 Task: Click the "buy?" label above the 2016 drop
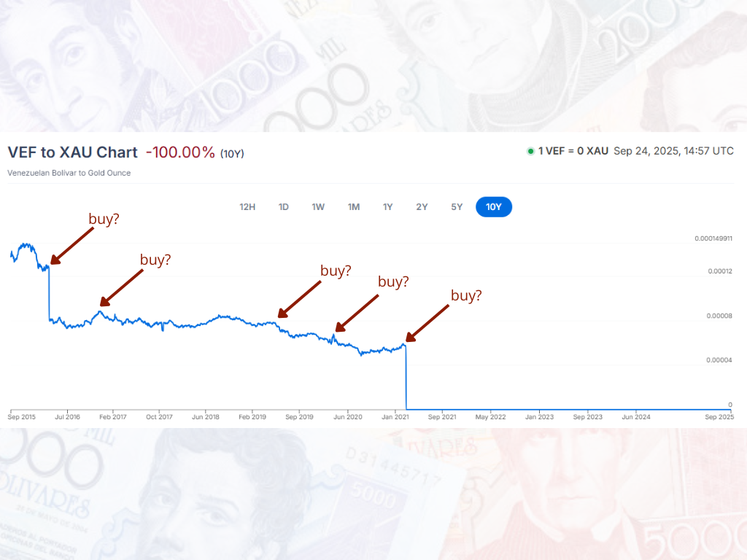[104, 219]
